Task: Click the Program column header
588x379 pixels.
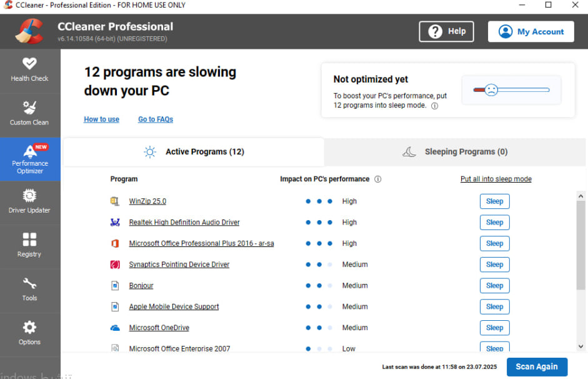Action: point(124,179)
